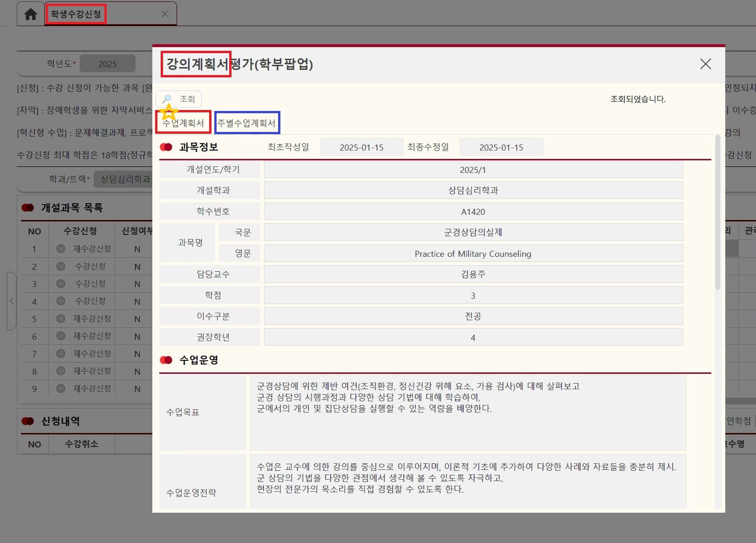Screen dimensions: 756x543
Task: Switch to the 학생수강신청 tab
Action: pyautogui.click(x=76, y=14)
